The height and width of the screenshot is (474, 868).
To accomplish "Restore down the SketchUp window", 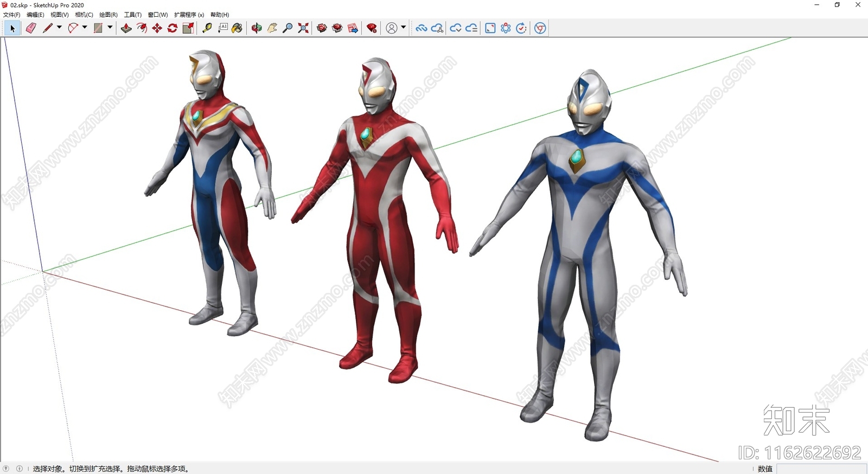I will 837,5.
